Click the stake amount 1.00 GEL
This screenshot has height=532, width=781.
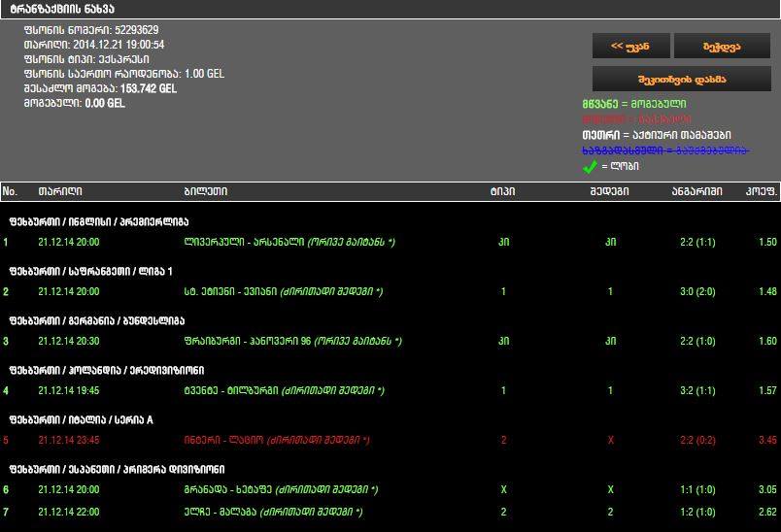204,74
